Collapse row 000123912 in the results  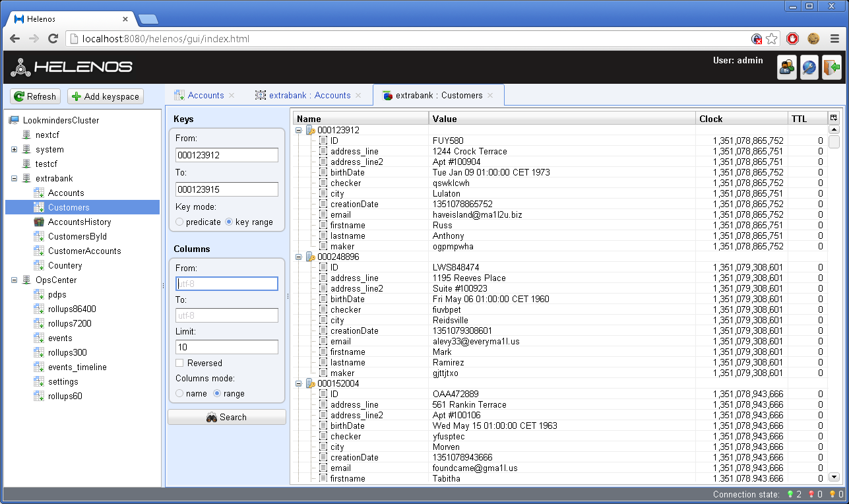299,130
